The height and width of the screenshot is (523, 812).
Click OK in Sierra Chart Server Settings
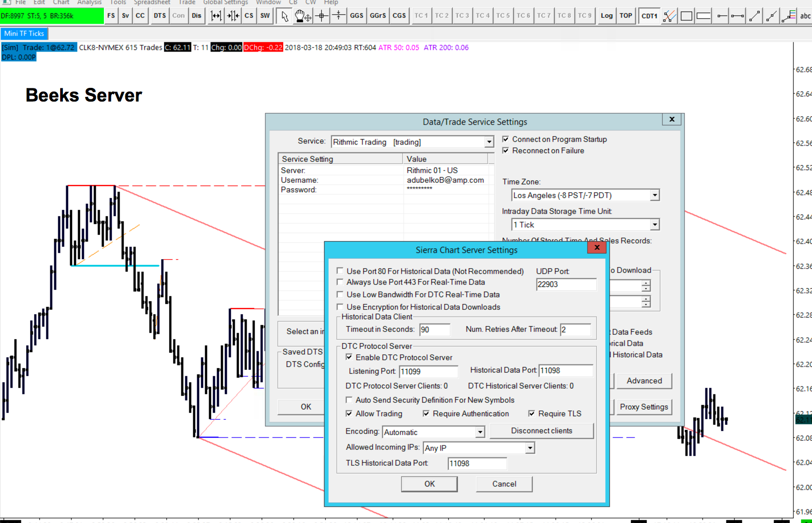pos(430,484)
